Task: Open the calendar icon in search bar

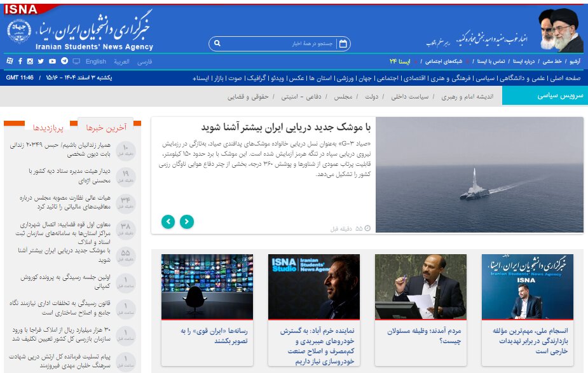Action: (x=343, y=44)
